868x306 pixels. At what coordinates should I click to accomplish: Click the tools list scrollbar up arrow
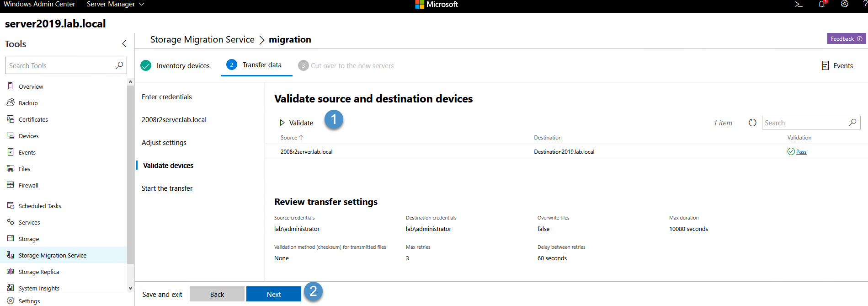click(130, 82)
